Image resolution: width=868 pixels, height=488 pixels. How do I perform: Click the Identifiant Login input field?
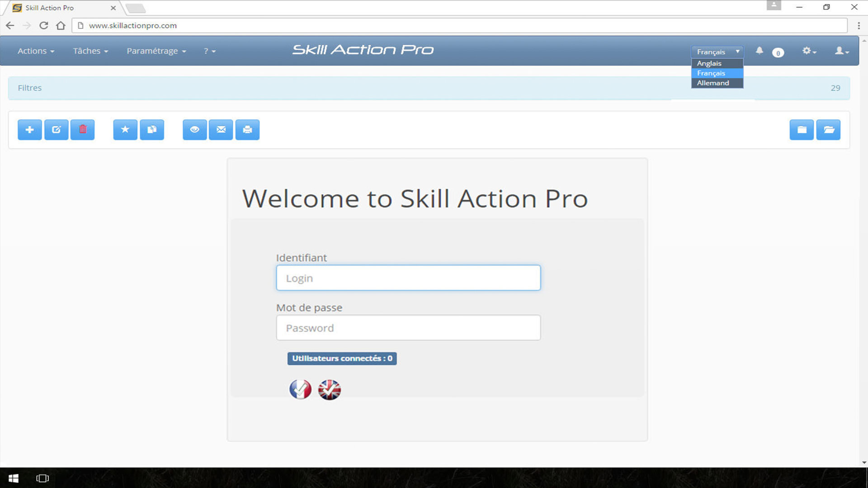coord(408,278)
